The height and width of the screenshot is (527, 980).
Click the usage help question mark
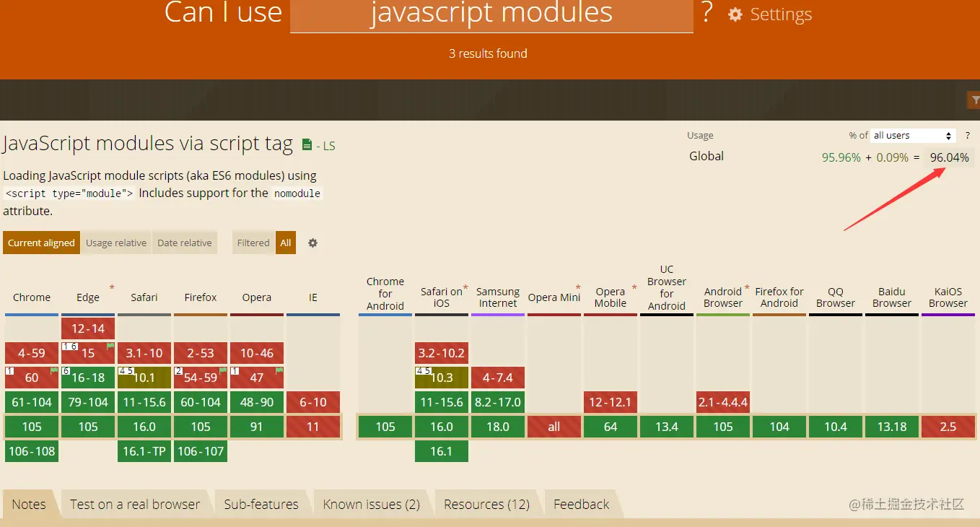click(968, 136)
